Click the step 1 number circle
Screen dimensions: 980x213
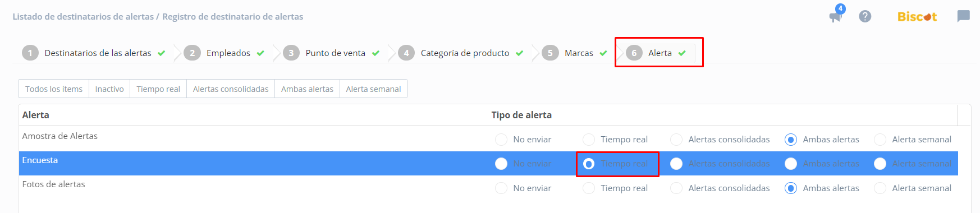(x=30, y=53)
